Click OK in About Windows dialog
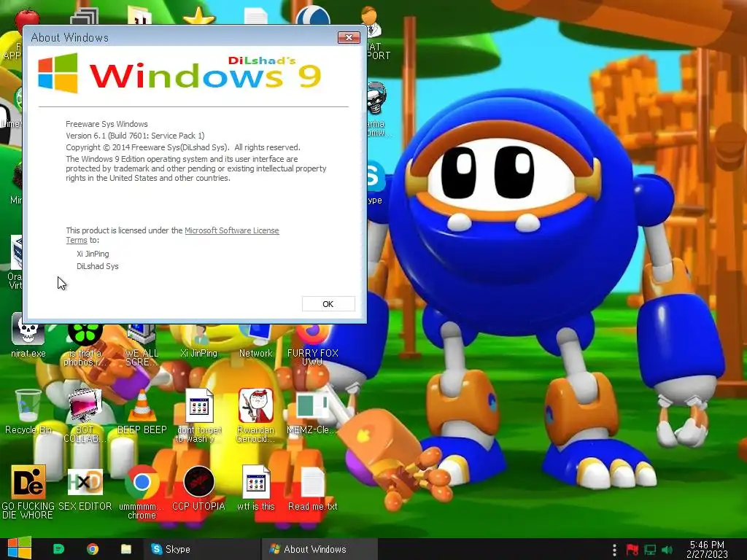This screenshot has width=747, height=560. point(328,304)
